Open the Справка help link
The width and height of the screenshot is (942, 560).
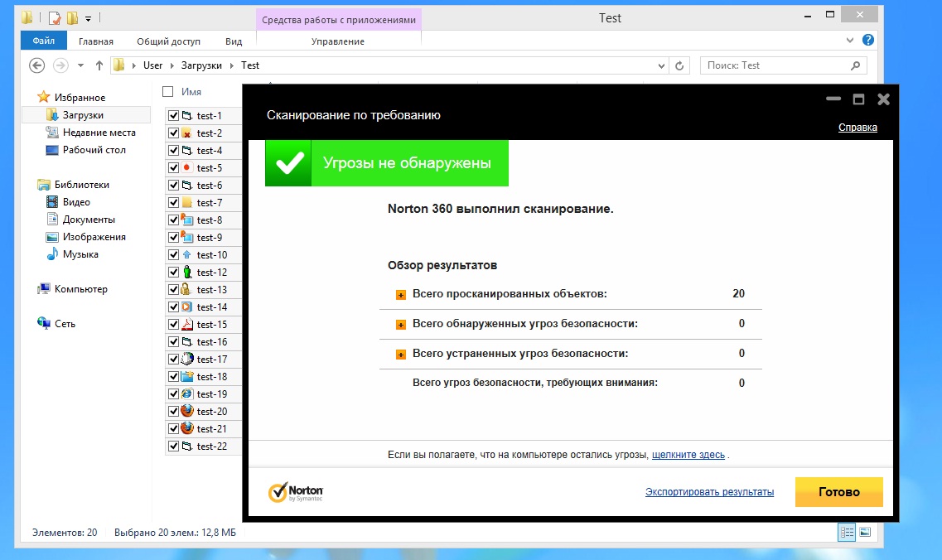(857, 128)
